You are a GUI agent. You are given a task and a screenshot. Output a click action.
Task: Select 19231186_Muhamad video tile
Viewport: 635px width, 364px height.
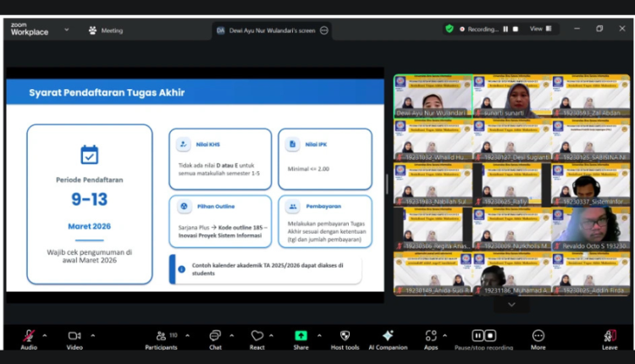point(512,273)
